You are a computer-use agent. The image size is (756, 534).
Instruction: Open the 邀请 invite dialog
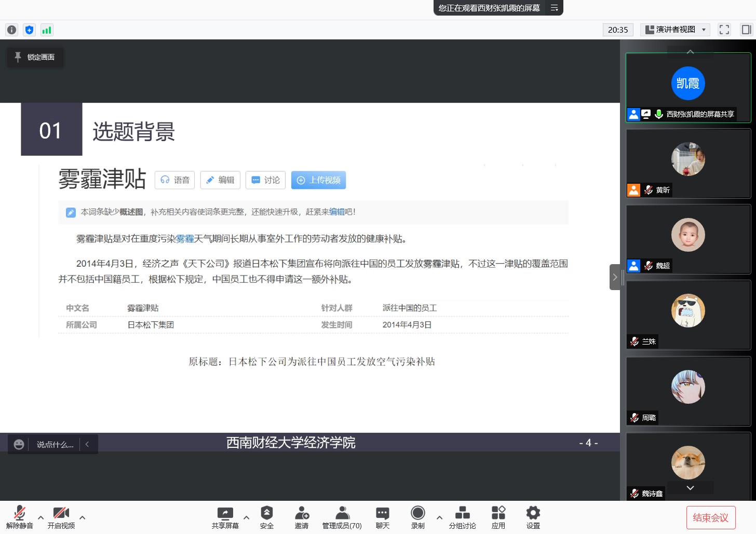pos(302,517)
